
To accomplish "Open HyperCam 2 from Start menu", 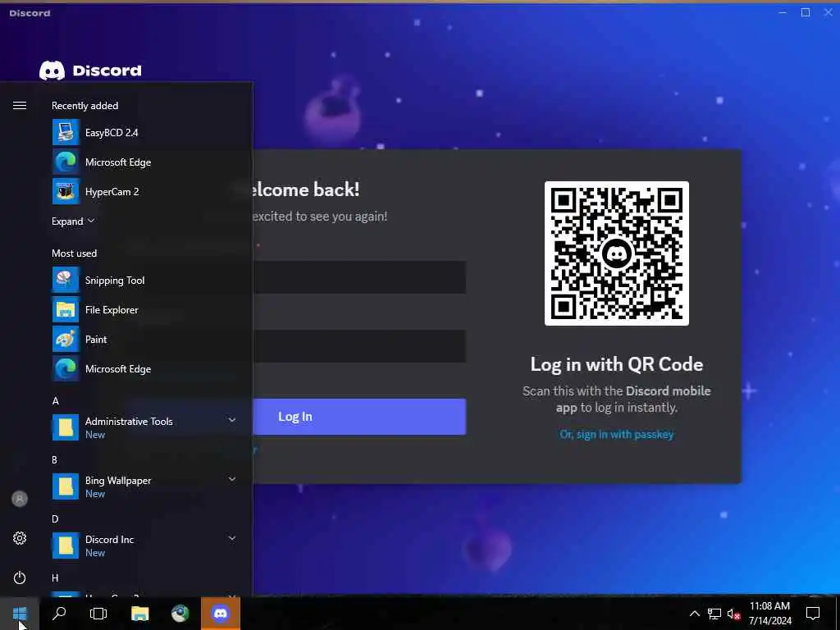I will pyautogui.click(x=144, y=191).
